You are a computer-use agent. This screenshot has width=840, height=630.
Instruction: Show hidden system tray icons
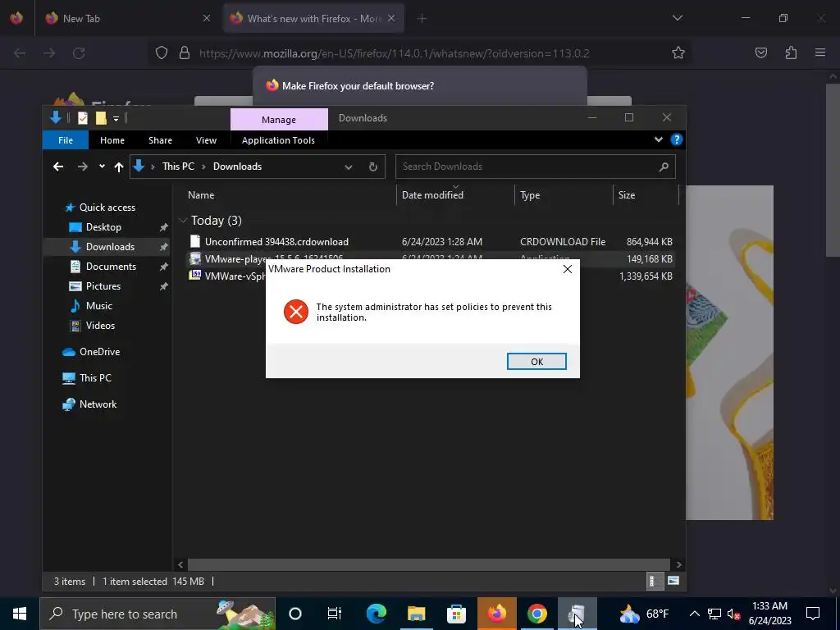pyautogui.click(x=694, y=614)
